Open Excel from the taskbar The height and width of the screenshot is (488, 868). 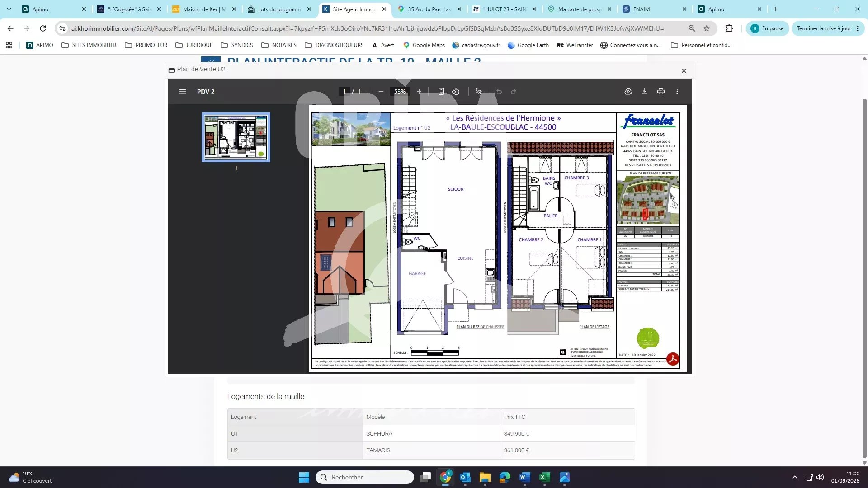(x=545, y=477)
